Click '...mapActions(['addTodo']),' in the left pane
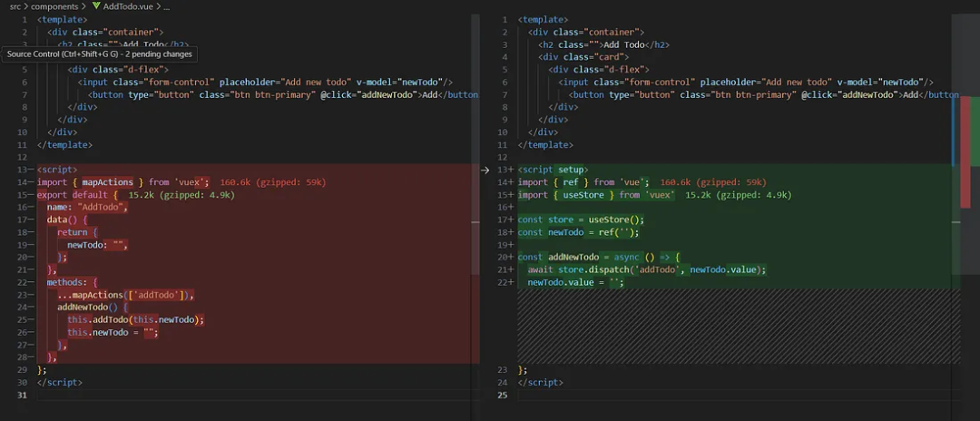The image size is (980, 421). (126, 294)
